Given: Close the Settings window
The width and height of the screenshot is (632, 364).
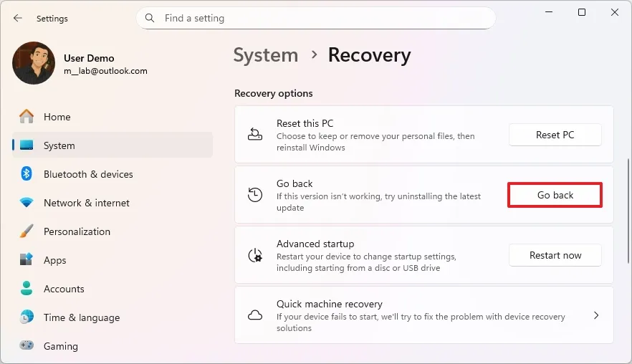Looking at the screenshot, I should click(614, 12).
